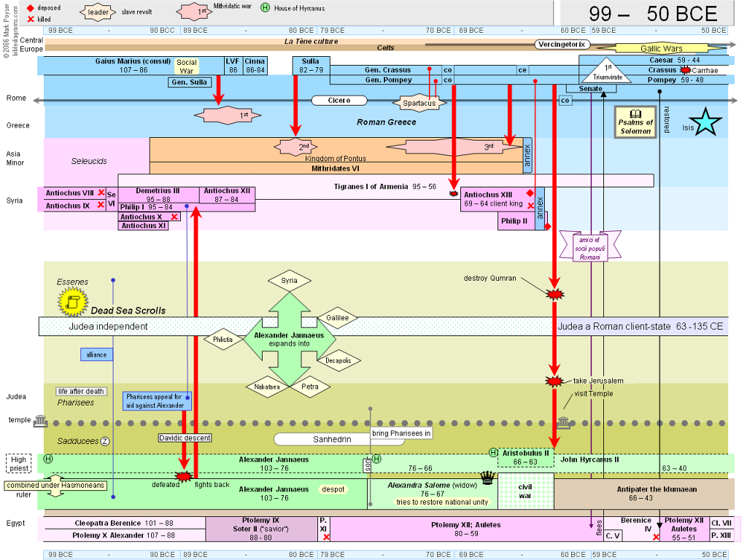The height and width of the screenshot is (560, 747).
Task: Click the red burst beside 'defeated'
Action: tap(183, 475)
